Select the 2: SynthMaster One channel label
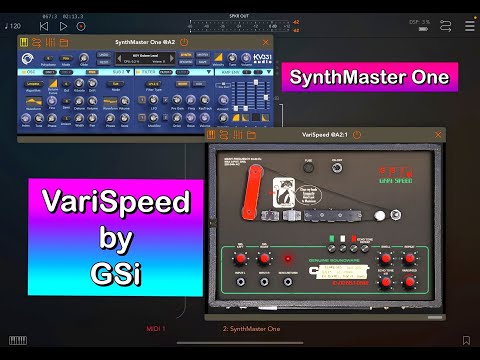Screen dimensions: 480x360 click(251, 329)
